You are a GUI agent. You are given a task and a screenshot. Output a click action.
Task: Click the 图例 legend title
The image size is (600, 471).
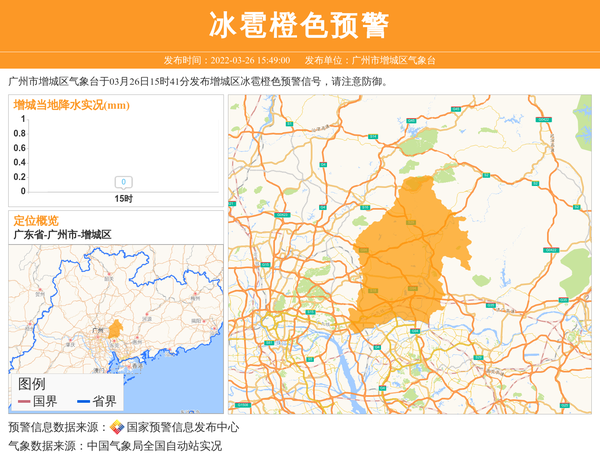point(31,383)
